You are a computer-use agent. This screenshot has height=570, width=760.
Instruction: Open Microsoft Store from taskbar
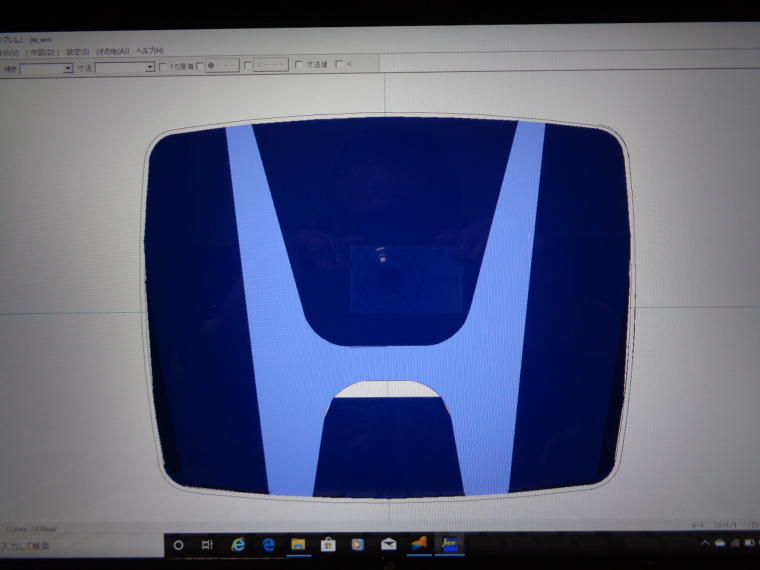pyautogui.click(x=328, y=545)
